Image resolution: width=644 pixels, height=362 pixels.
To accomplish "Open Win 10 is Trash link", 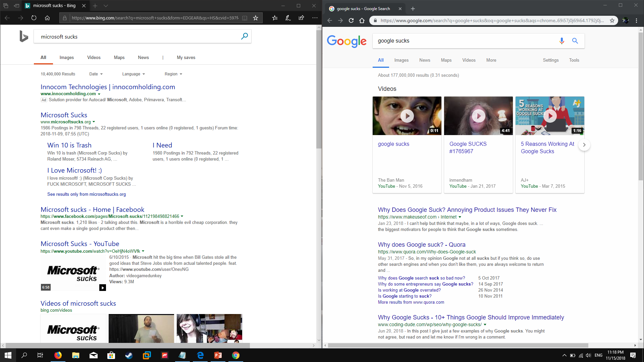I will click(69, 145).
